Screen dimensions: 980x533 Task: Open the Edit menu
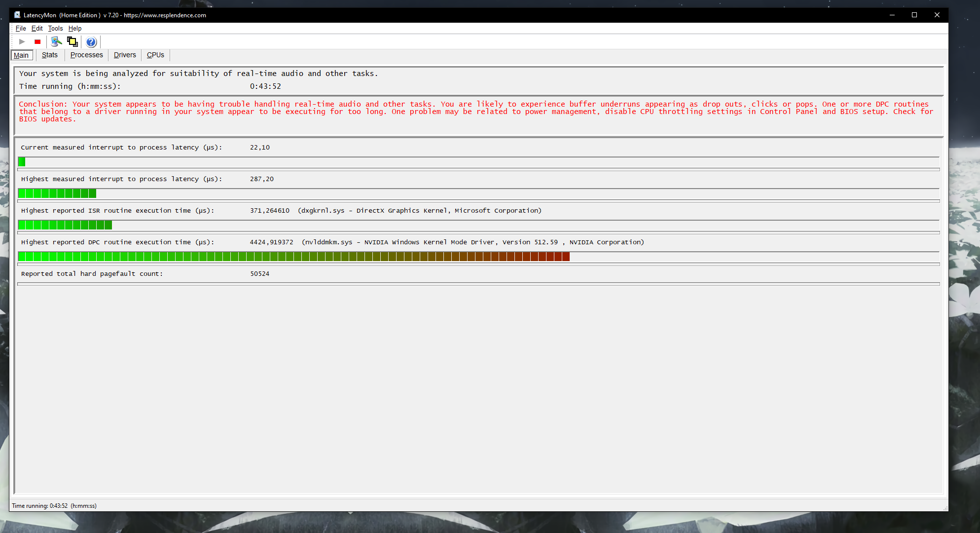(37, 28)
